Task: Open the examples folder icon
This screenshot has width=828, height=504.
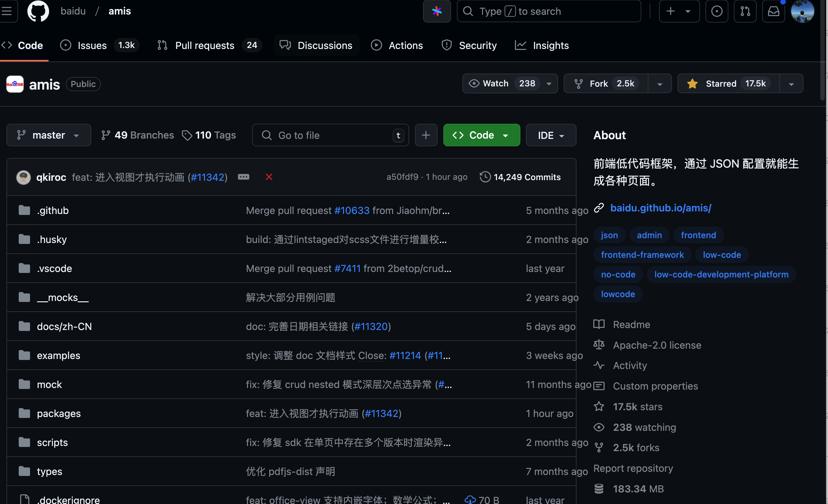Action: (24, 355)
